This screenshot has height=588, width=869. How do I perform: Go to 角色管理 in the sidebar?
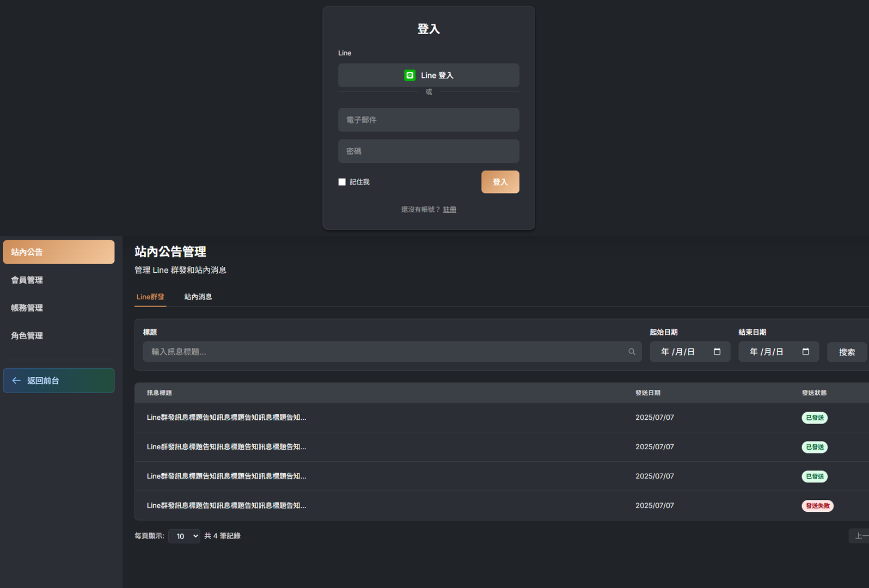point(27,336)
